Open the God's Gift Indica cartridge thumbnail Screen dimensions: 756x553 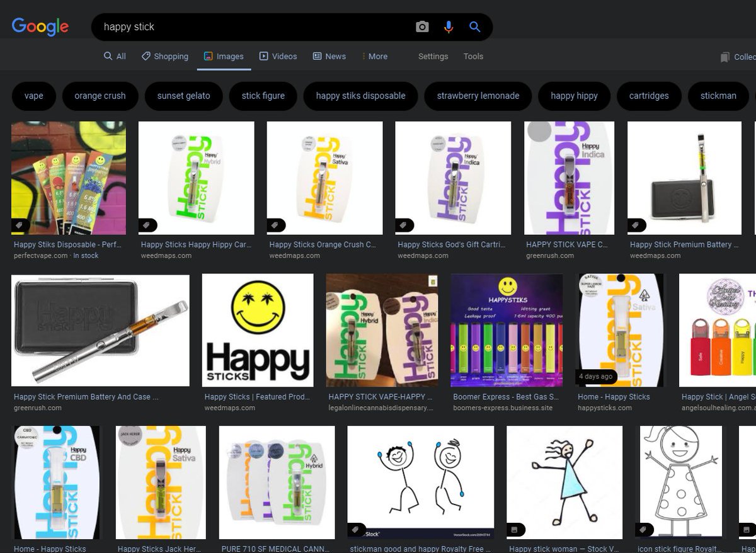tap(453, 178)
